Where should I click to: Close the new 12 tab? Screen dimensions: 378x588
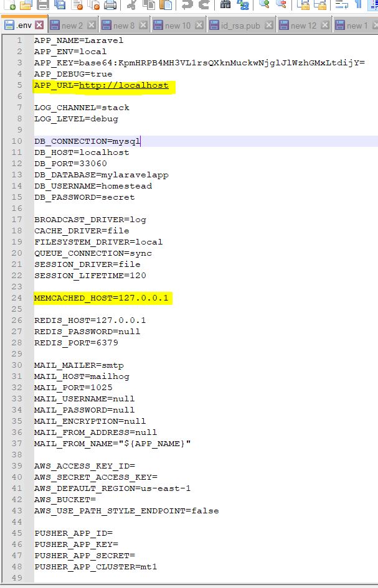325,25
